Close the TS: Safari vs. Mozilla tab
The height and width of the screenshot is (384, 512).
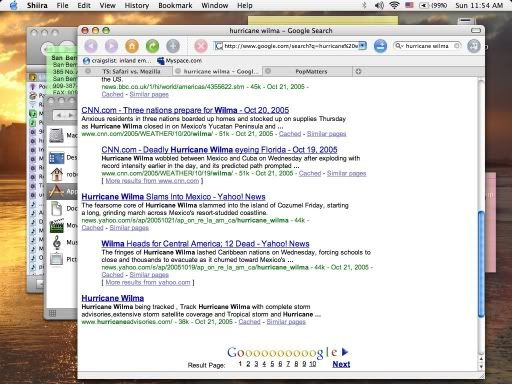[88, 71]
